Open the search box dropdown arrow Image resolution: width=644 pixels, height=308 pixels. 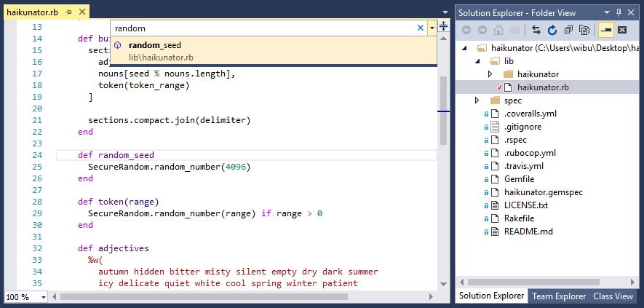click(x=432, y=28)
